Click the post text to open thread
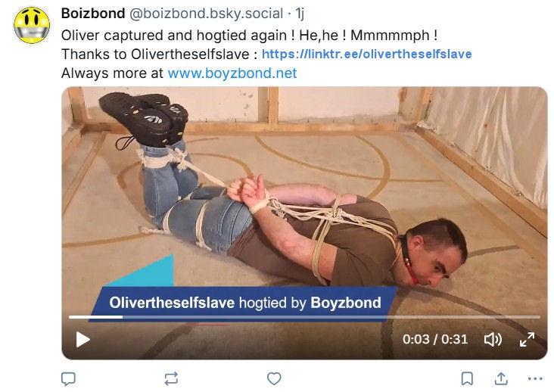Screen dimensions: 554x392 [249, 36]
